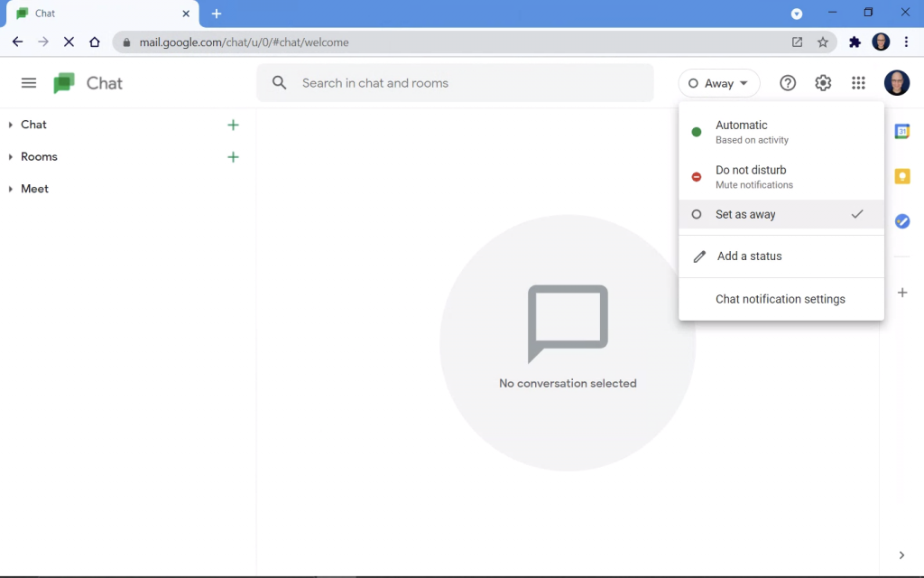The width and height of the screenshot is (924, 578).
Task: Bookmark the page with the star icon
Action: (x=822, y=42)
